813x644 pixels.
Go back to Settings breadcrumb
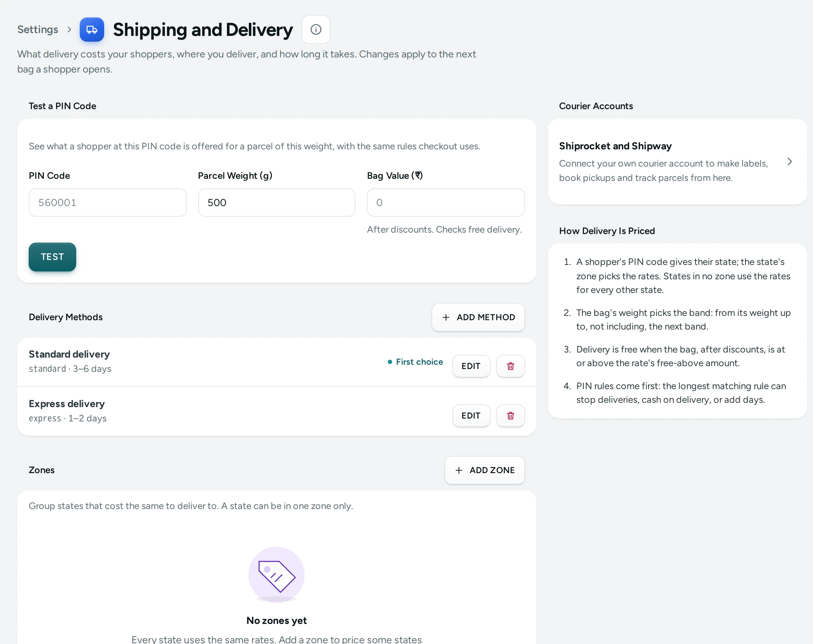coord(38,29)
